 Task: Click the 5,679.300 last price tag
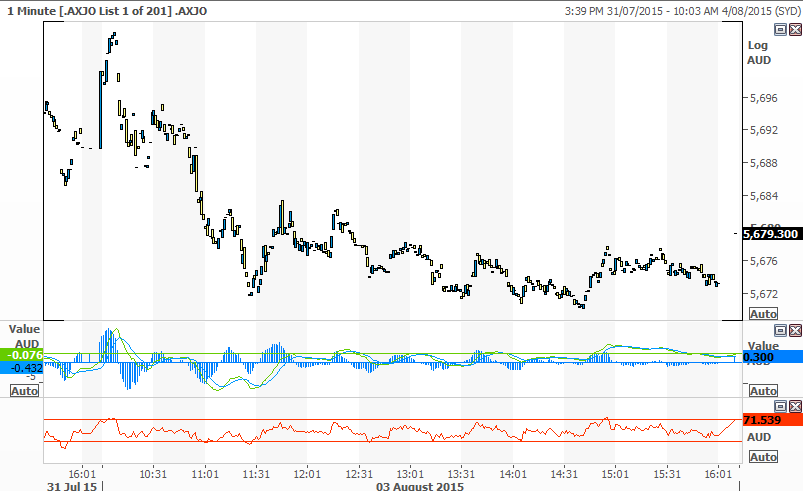771,233
